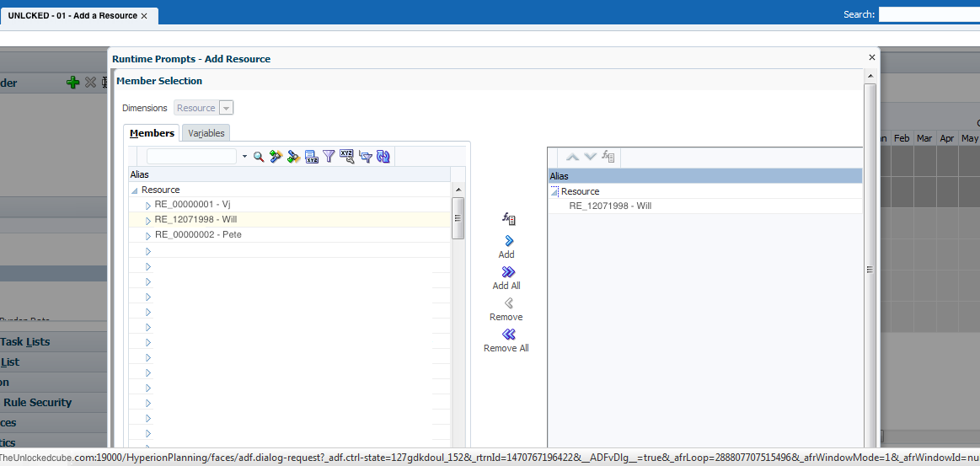Open the search type dropdown arrow
980x466 pixels.
click(244, 157)
